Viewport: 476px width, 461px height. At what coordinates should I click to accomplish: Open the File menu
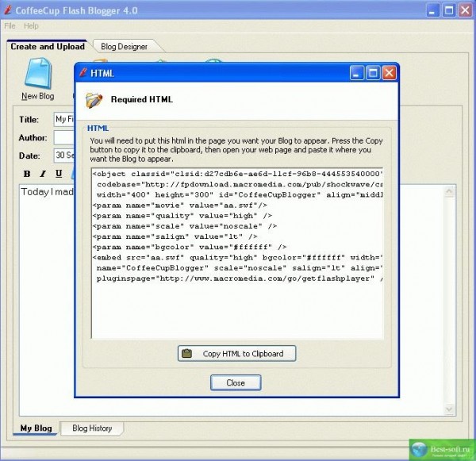[x=10, y=26]
